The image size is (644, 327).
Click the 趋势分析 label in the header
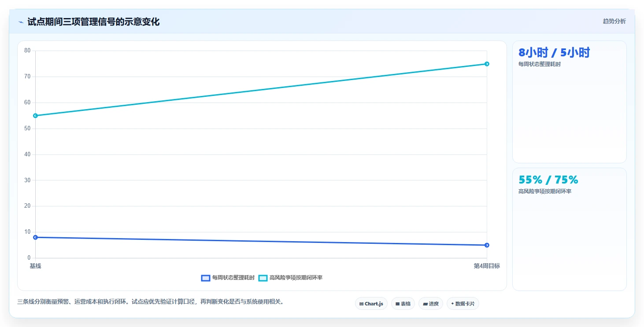pyautogui.click(x=614, y=21)
